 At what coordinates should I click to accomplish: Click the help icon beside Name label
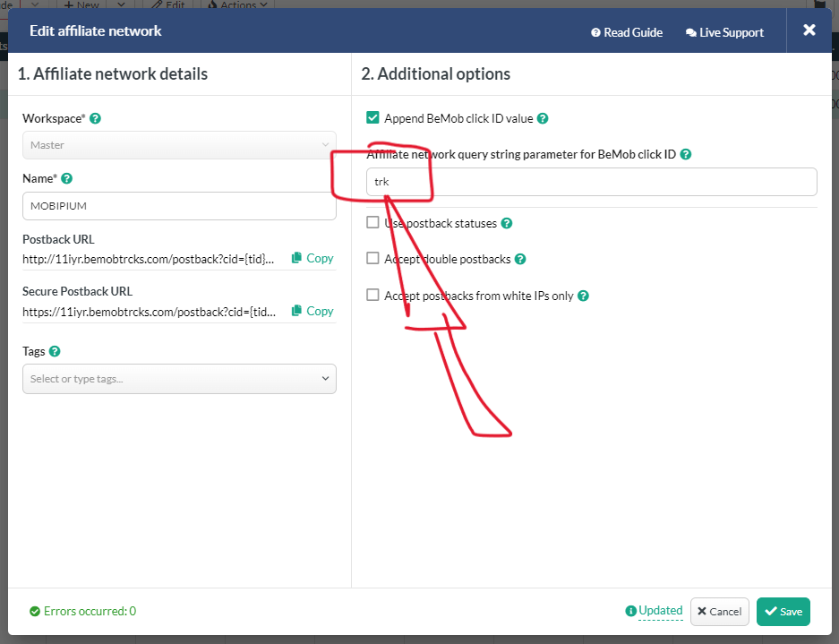pyautogui.click(x=67, y=179)
